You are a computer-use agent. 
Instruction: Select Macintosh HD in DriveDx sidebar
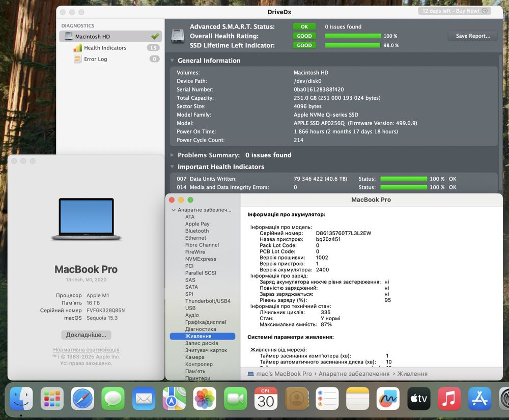pyautogui.click(x=110, y=36)
